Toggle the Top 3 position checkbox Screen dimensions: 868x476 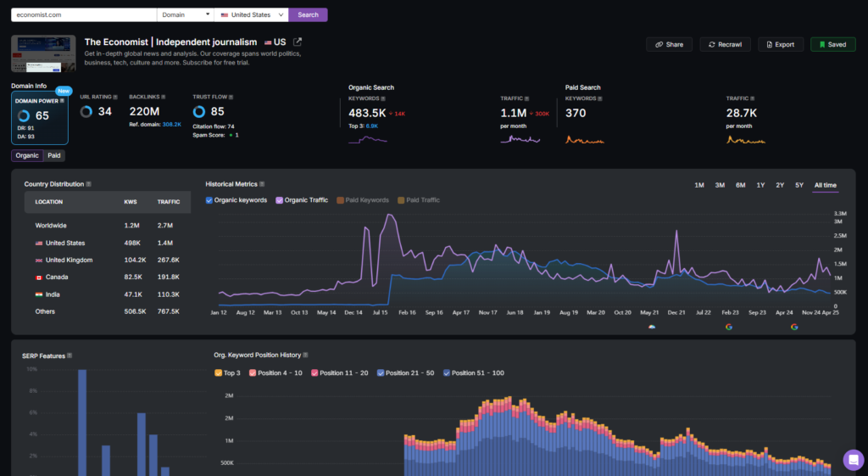click(x=218, y=373)
